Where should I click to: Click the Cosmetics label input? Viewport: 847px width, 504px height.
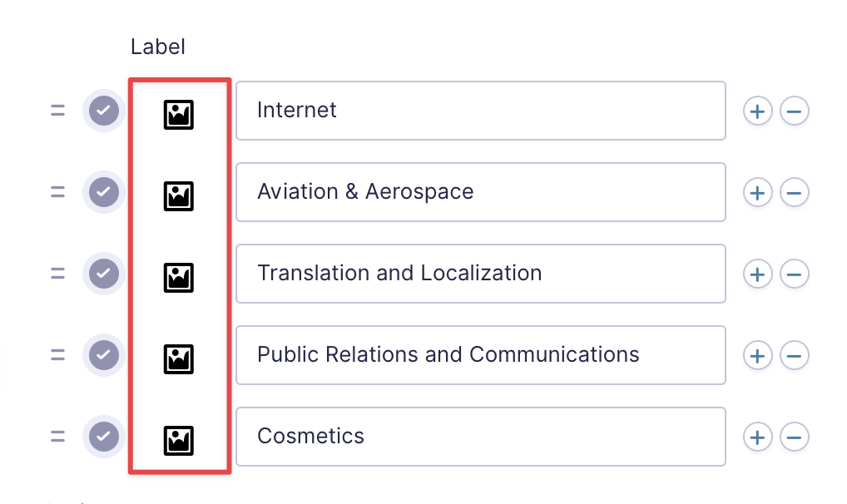point(480,437)
